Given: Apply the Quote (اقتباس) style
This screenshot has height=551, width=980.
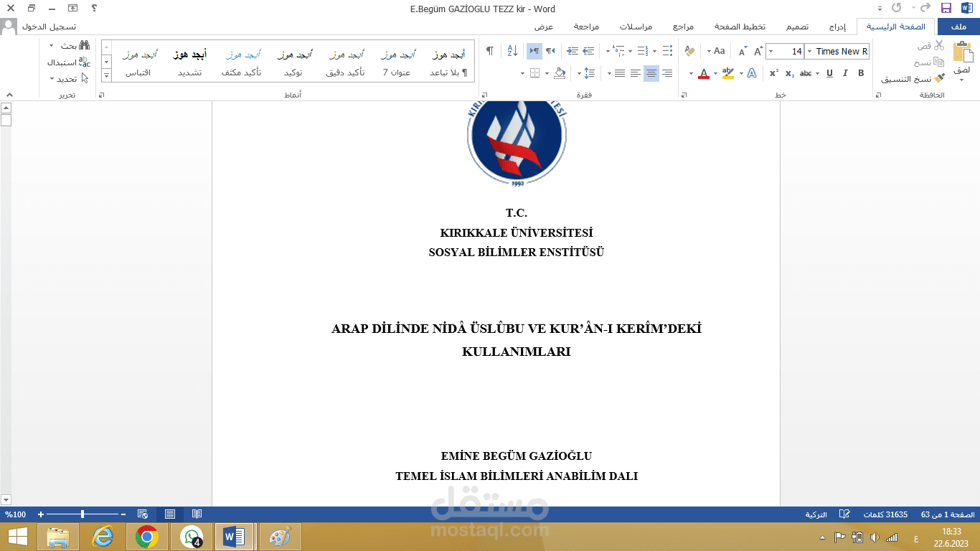Looking at the screenshot, I should pyautogui.click(x=138, y=62).
